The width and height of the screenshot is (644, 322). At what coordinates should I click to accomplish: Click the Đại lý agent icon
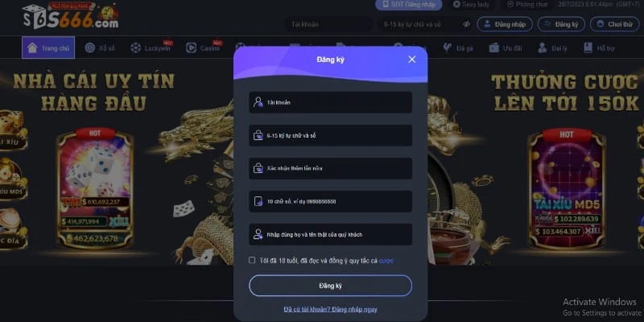pos(542,47)
